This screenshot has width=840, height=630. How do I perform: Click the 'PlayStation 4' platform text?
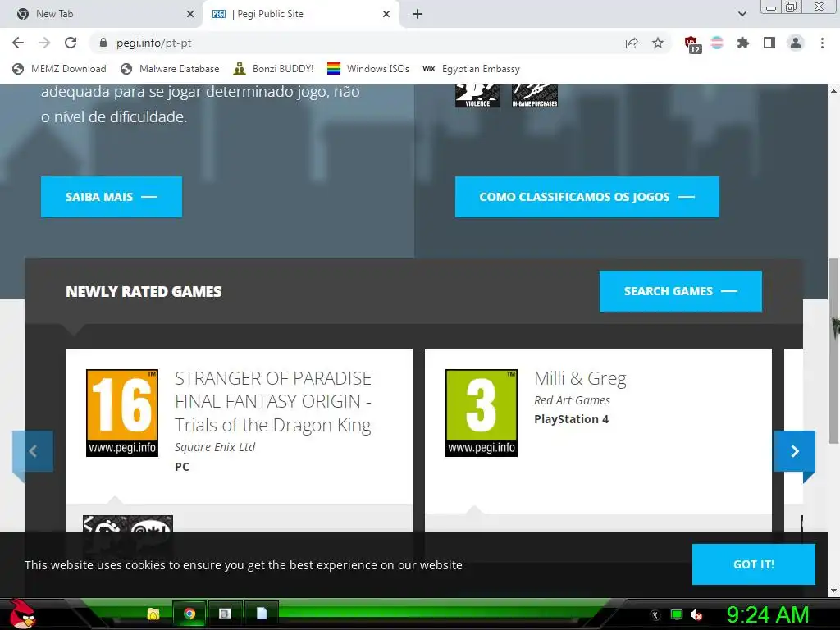click(571, 419)
